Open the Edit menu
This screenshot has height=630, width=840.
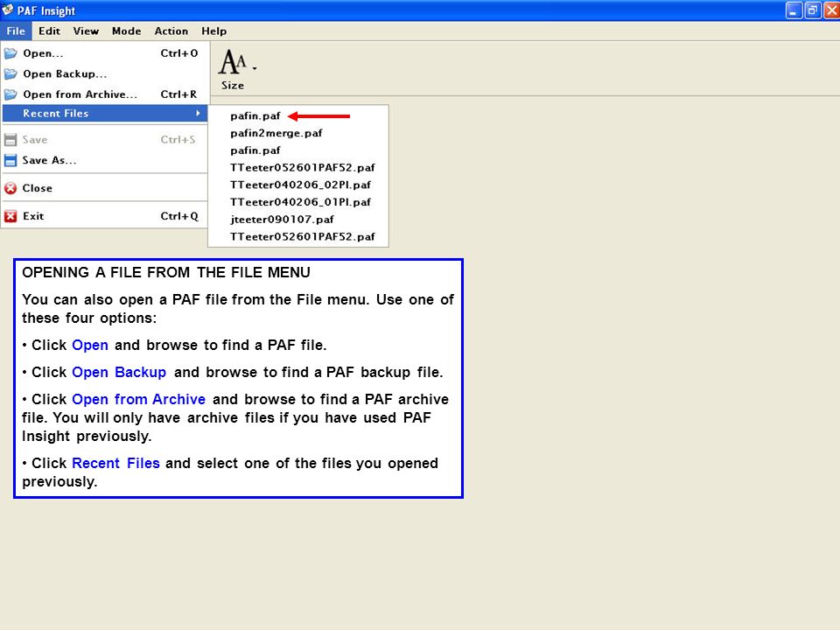point(49,31)
